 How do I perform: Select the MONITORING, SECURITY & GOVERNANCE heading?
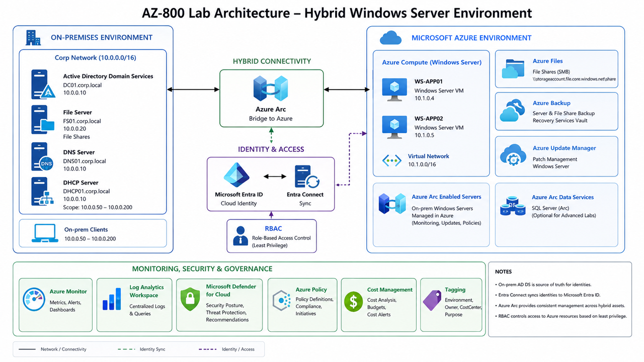[202, 269]
